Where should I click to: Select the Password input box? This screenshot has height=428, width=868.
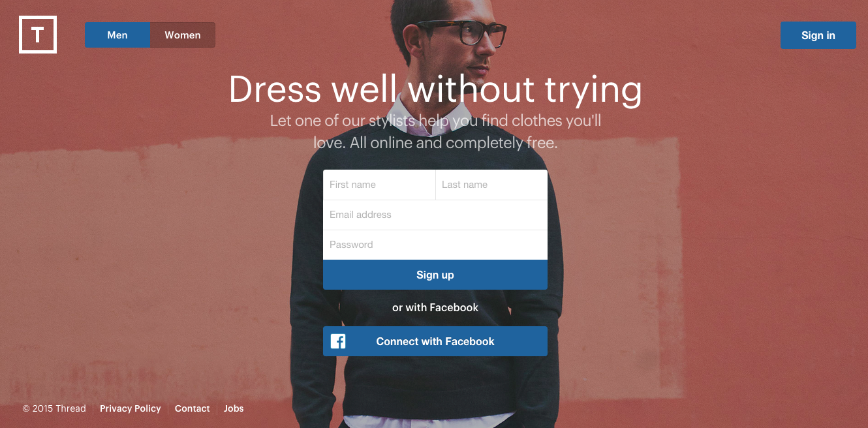pyautogui.click(x=435, y=245)
